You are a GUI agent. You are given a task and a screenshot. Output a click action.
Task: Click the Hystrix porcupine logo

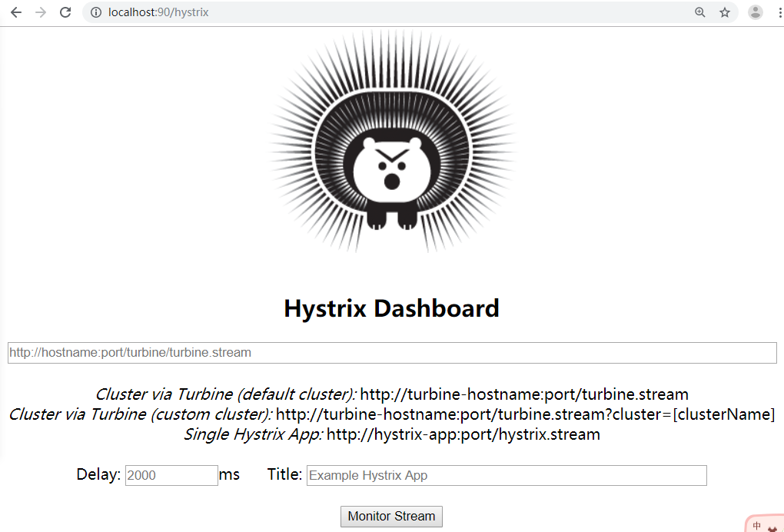392,141
